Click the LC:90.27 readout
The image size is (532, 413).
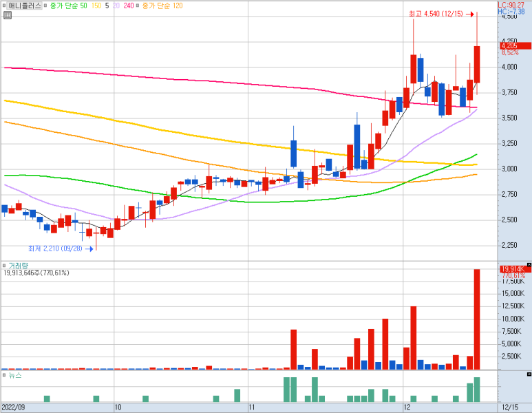(511, 5)
